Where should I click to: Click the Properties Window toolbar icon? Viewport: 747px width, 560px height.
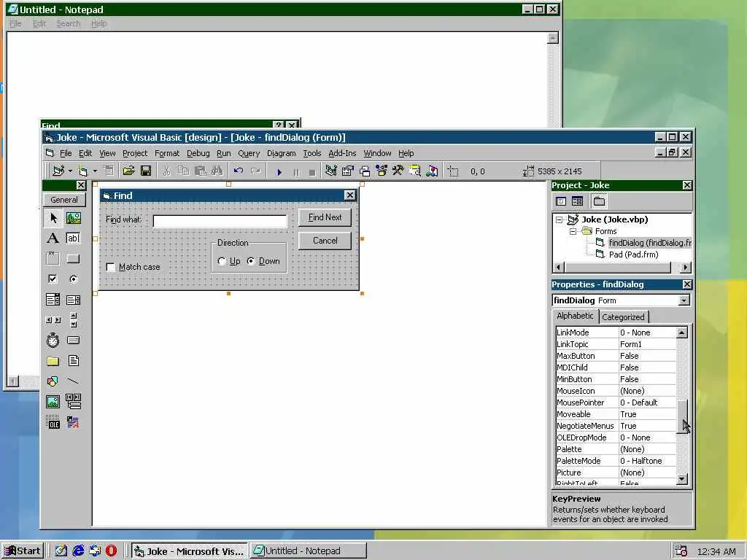(x=348, y=171)
